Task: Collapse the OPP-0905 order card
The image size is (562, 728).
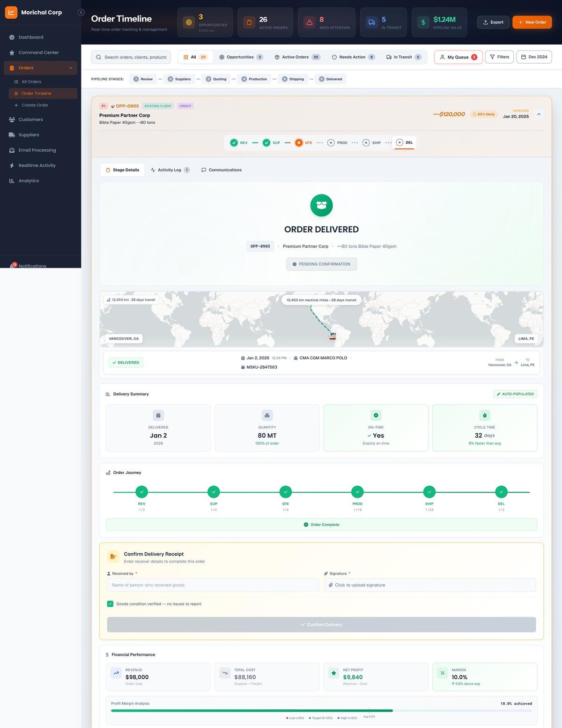Action: click(539, 114)
